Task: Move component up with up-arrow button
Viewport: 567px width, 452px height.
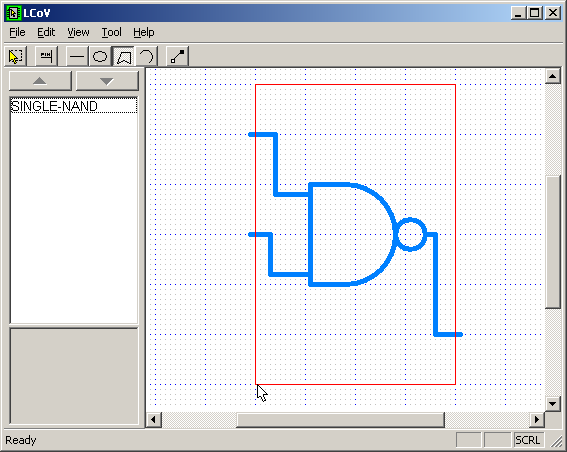Action: click(40, 81)
